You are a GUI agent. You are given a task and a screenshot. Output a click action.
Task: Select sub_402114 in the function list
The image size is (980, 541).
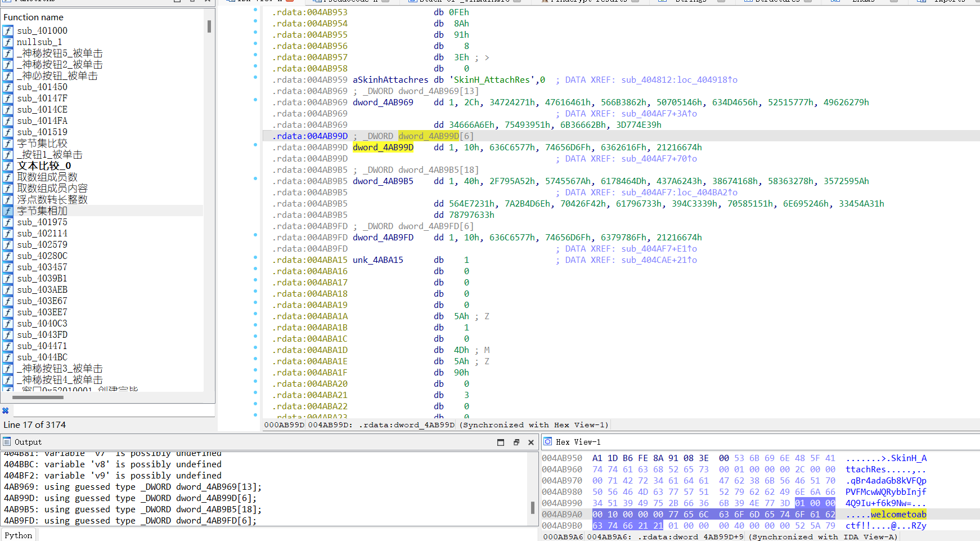(x=42, y=234)
